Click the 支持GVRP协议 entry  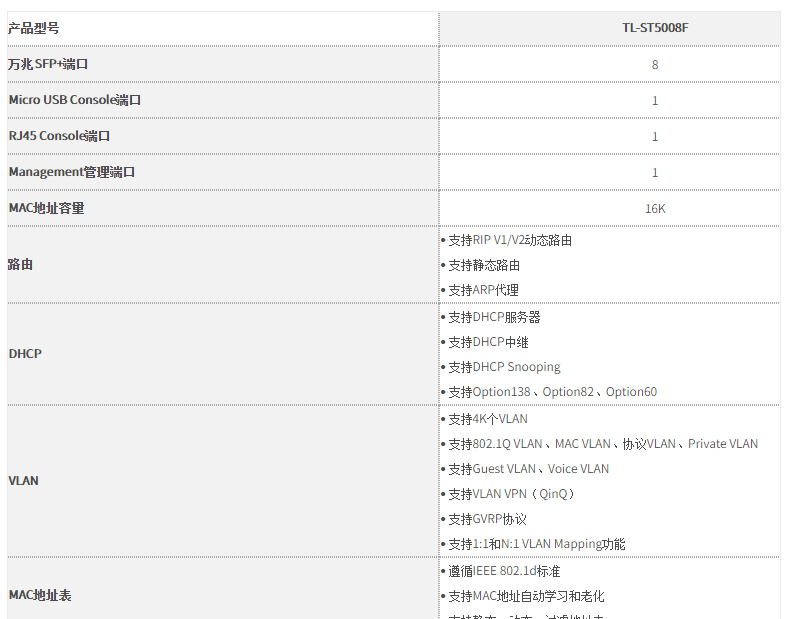[x=487, y=519]
